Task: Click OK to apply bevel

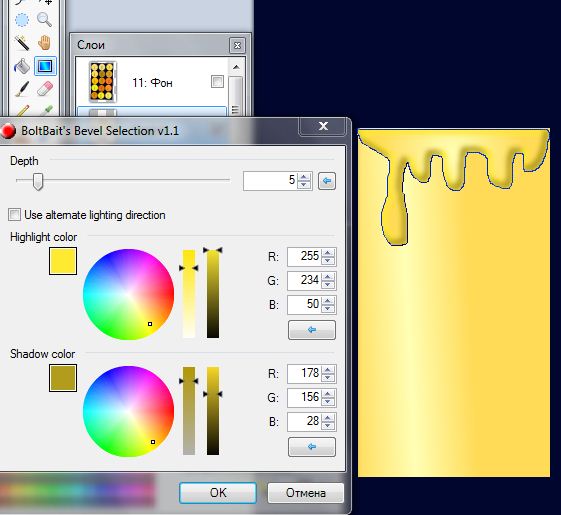Action: point(218,493)
